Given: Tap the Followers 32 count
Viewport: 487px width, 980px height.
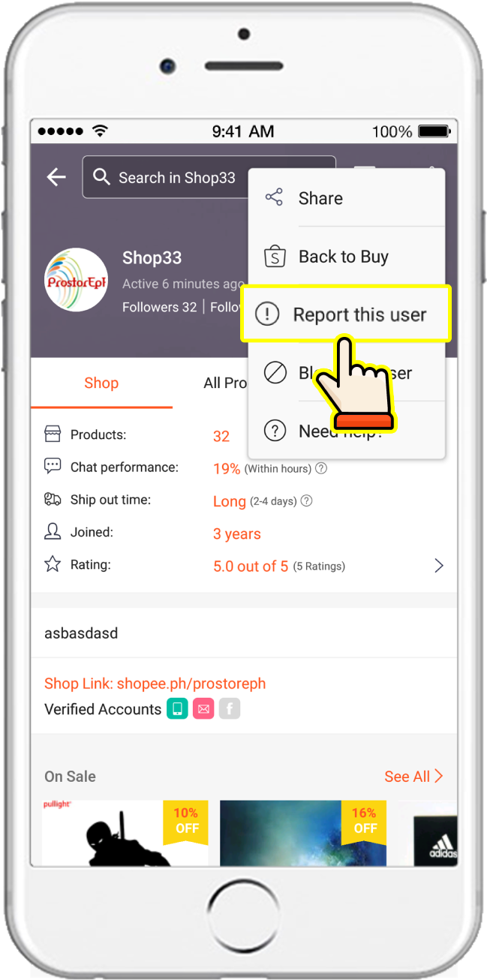Looking at the screenshot, I should tap(159, 307).
